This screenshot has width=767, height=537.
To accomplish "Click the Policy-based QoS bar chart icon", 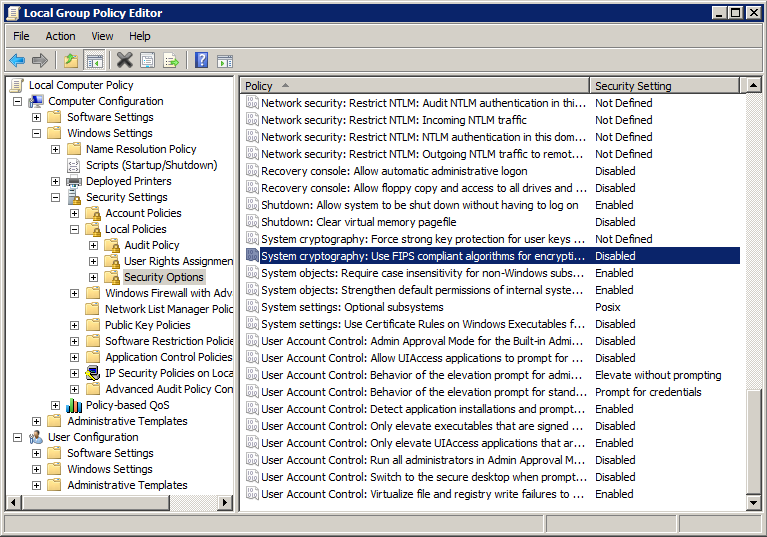I will (74, 405).
